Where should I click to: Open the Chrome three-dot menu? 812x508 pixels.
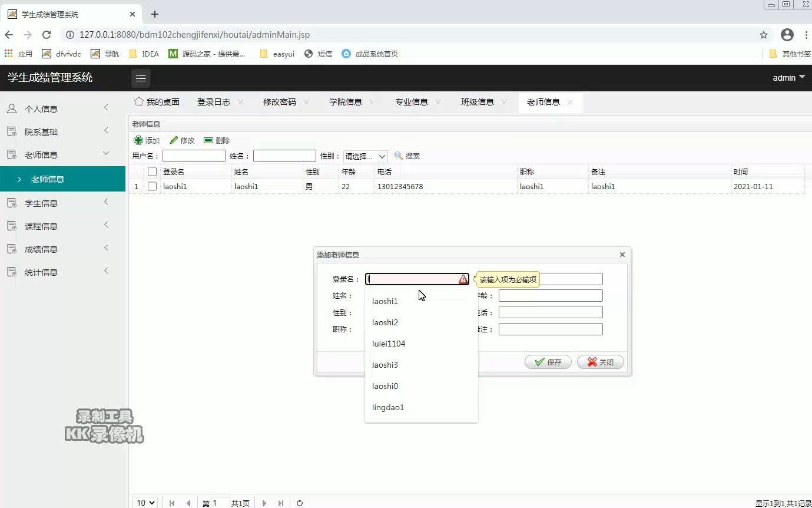click(x=806, y=35)
